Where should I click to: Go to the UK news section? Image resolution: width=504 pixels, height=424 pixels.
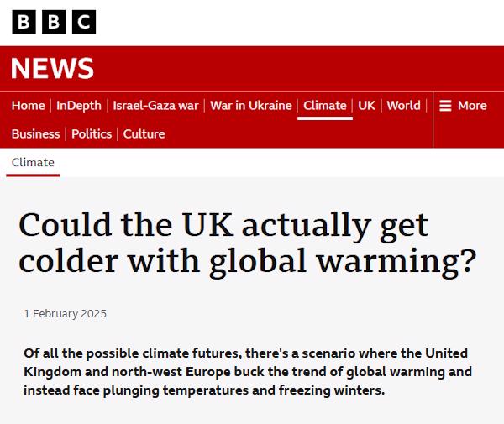click(366, 106)
